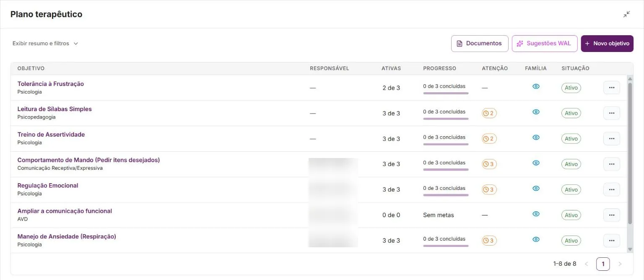This screenshot has width=644, height=280.
Task: Click the scrollbar up arrow of the table
Action: (x=630, y=78)
